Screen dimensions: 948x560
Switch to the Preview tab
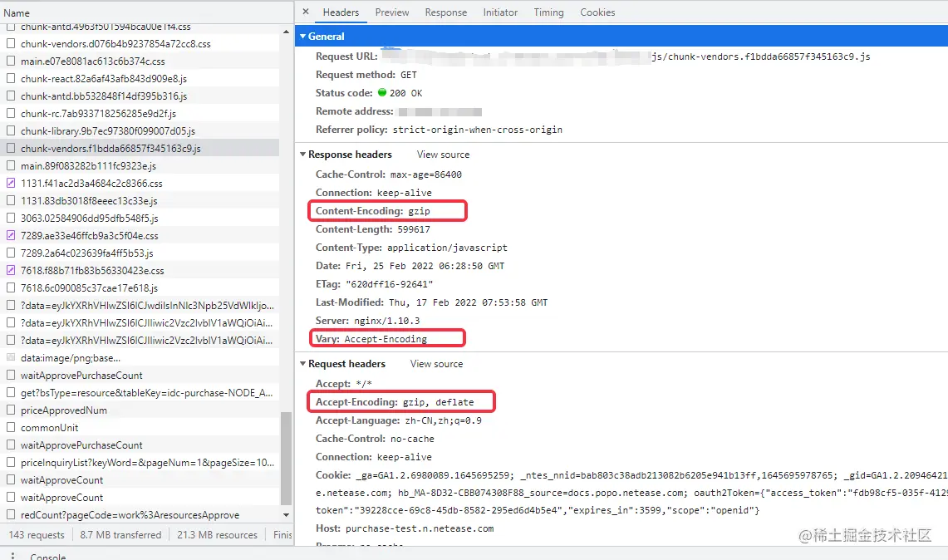tap(392, 12)
